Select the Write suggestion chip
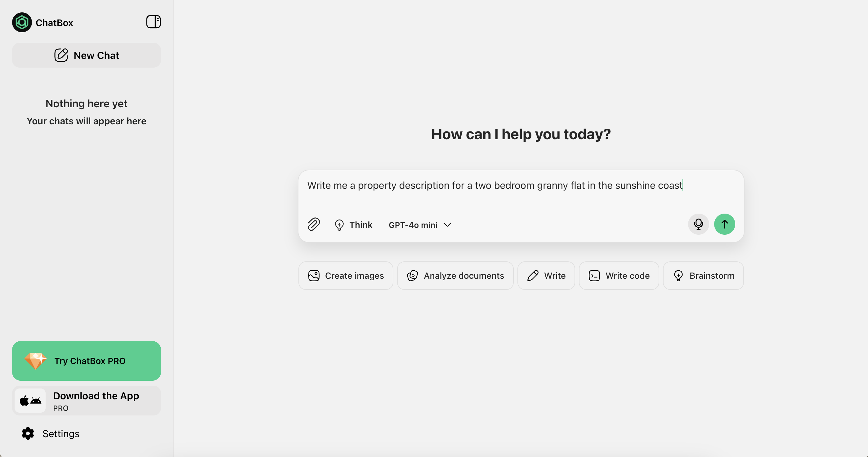 546,276
